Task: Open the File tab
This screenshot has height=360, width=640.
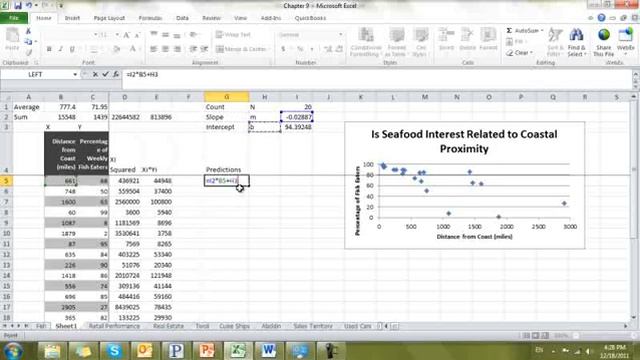Action: click(x=14, y=18)
